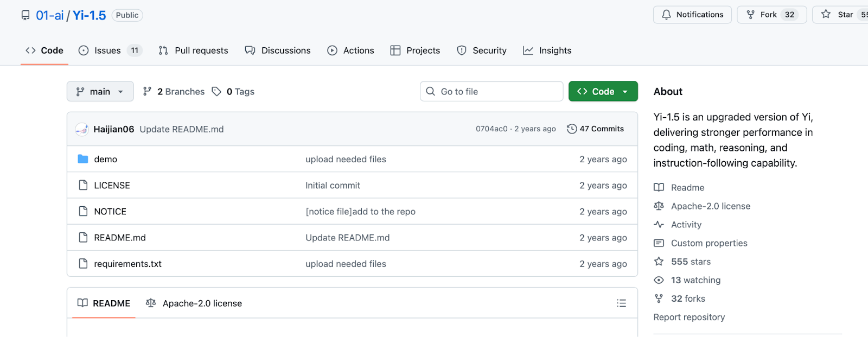Screen dimensions: 868x337
Task: Click the issues counter badge 11
Action: pos(135,50)
